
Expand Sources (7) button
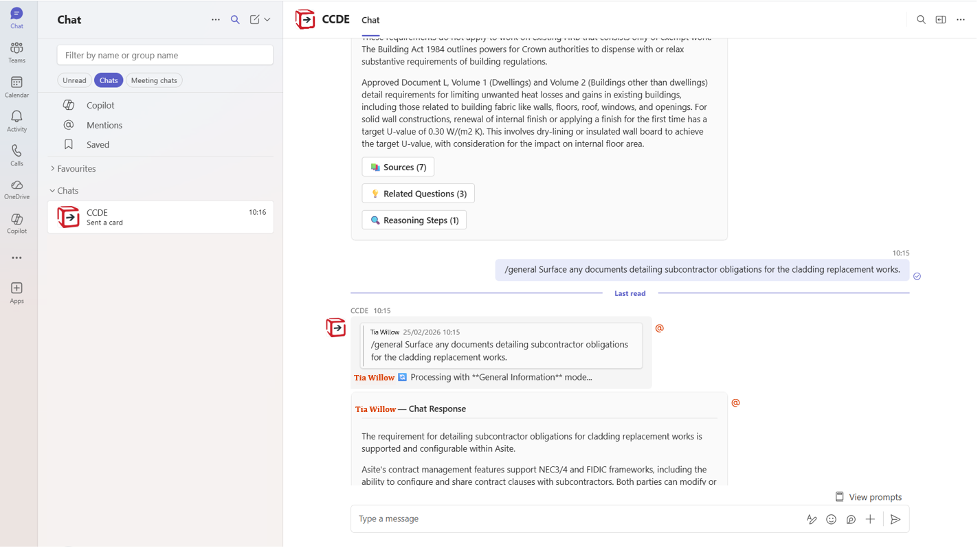coord(398,168)
